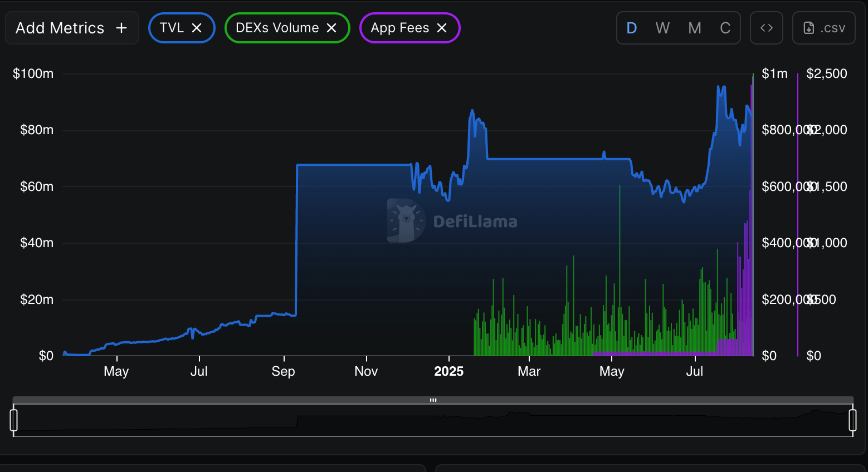Click the 2025 label on time axis
Image resolution: width=868 pixels, height=472 pixels.
pyautogui.click(x=448, y=371)
